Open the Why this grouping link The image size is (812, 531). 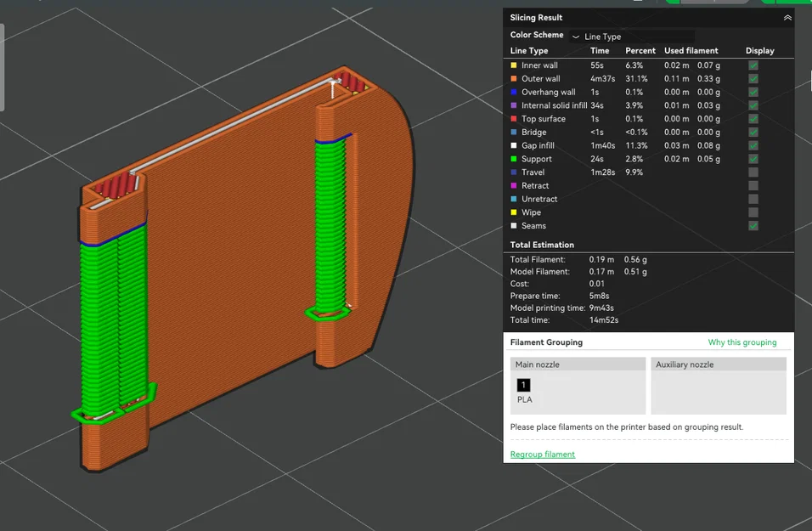(x=742, y=342)
